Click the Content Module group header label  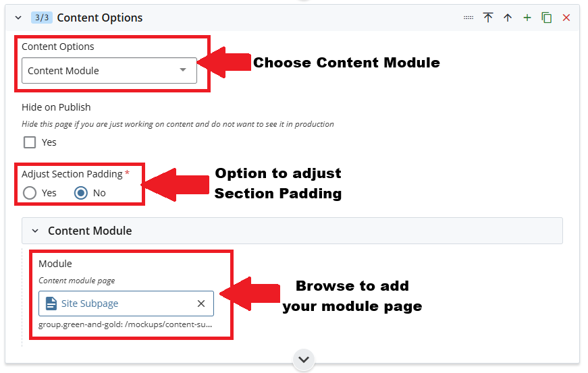pyautogui.click(x=90, y=231)
